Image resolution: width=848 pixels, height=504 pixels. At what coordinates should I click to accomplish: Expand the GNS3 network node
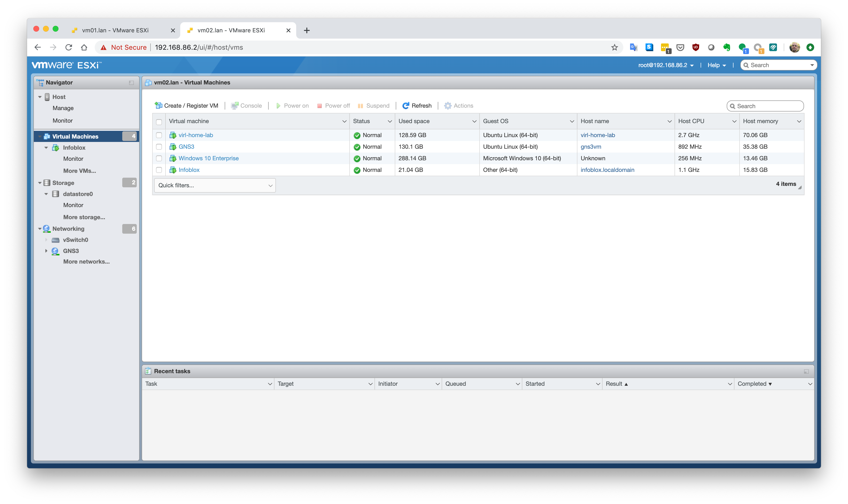46,251
